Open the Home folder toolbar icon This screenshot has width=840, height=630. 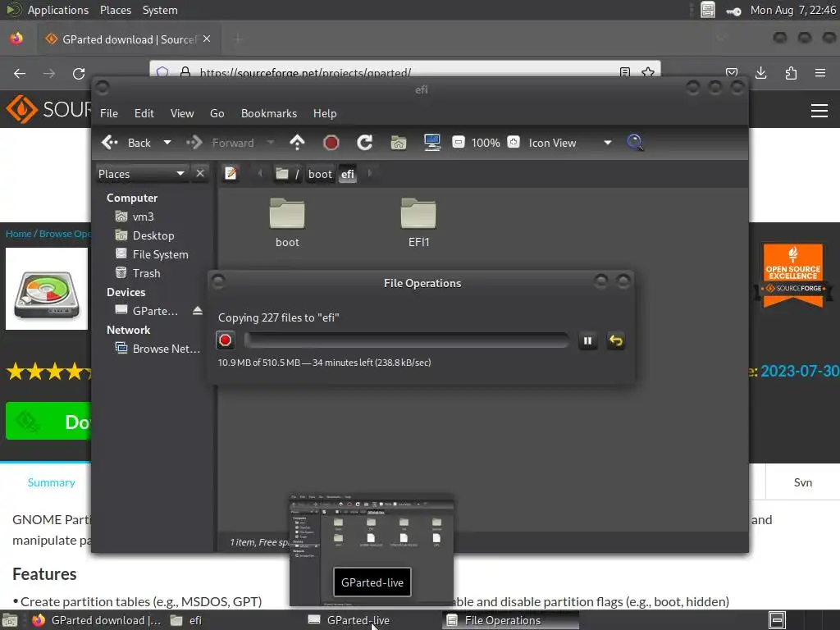[398, 143]
